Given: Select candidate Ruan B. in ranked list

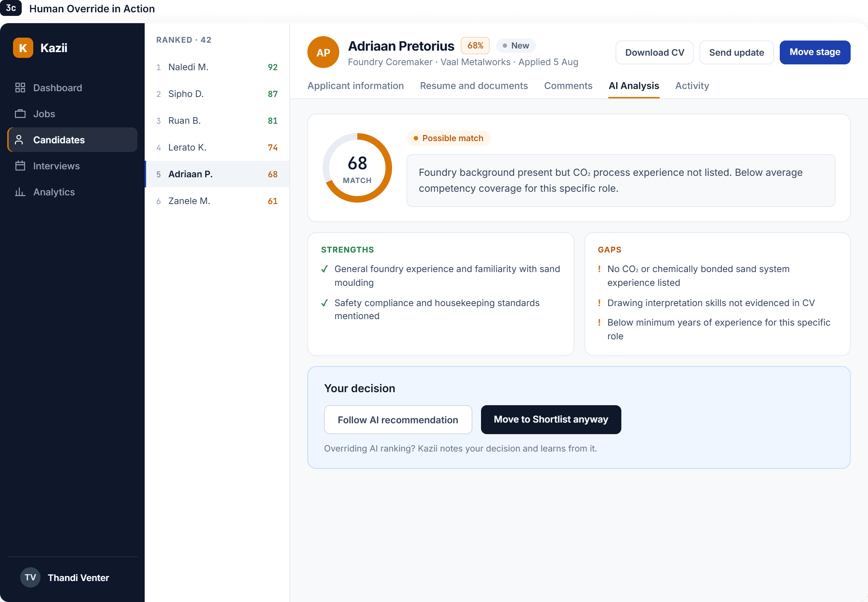Looking at the screenshot, I should [217, 120].
